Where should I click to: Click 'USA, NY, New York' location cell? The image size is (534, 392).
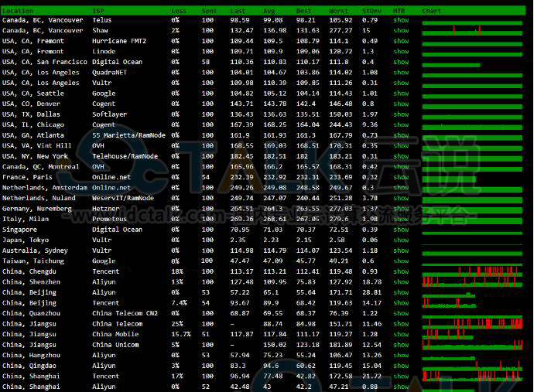[x=35, y=156]
